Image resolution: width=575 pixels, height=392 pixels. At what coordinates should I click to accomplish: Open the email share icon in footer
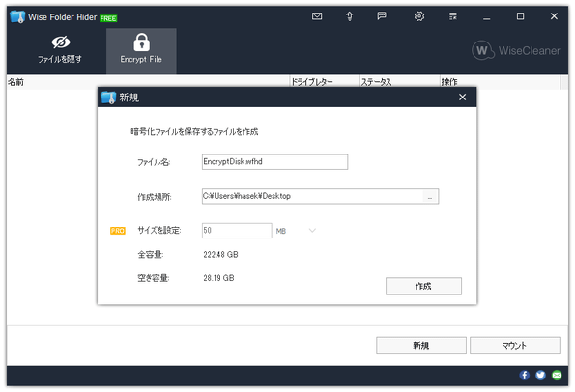(x=557, y=376)
